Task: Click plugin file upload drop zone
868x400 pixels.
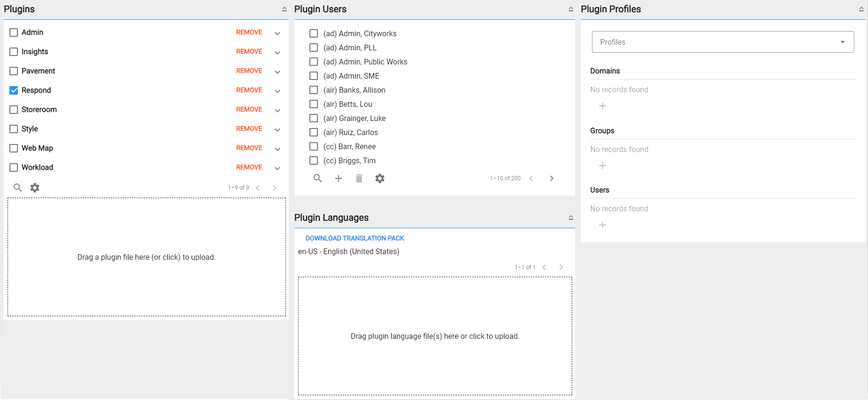Action: [146, 257]
